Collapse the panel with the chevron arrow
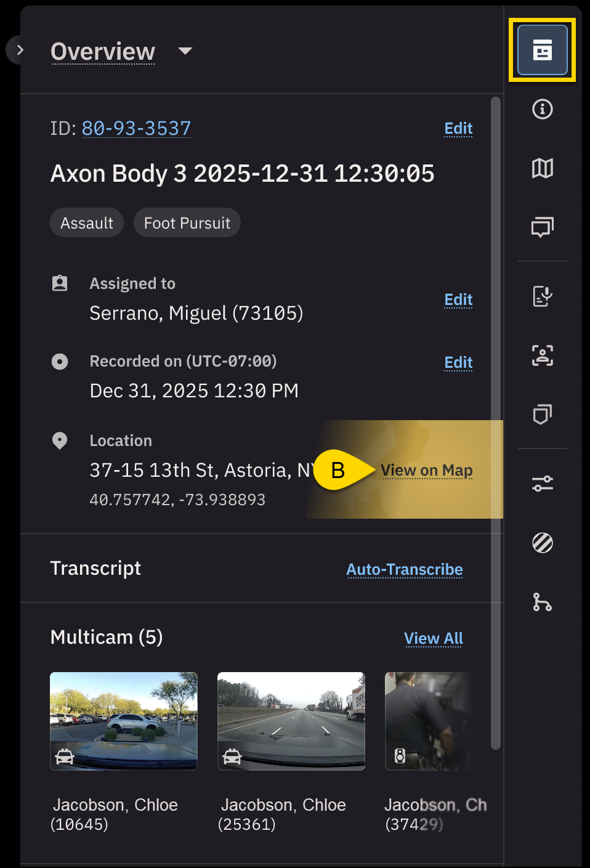Image resolution: width=590 pixels, height=868 pixels. tap(20, 50)
